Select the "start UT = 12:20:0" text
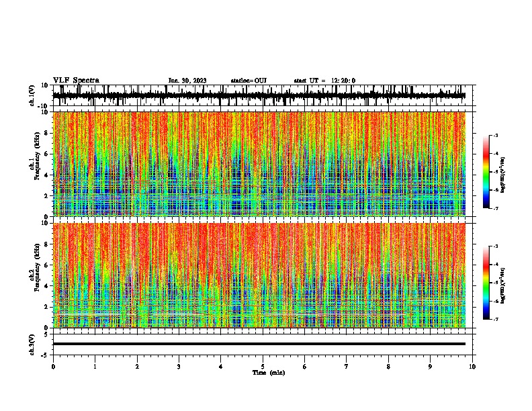532x411 pixels. point(324,81)
